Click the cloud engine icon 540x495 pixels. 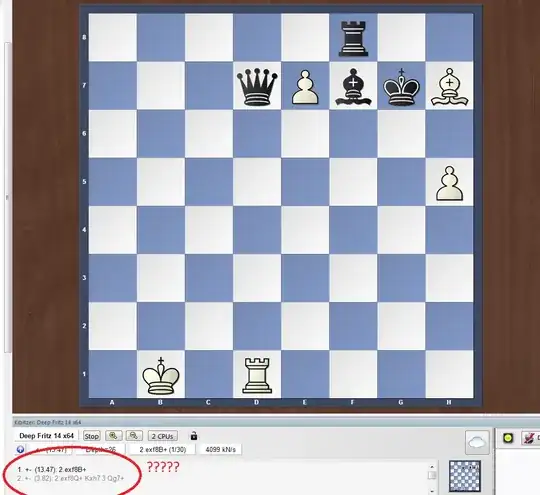tap(477, 442)
